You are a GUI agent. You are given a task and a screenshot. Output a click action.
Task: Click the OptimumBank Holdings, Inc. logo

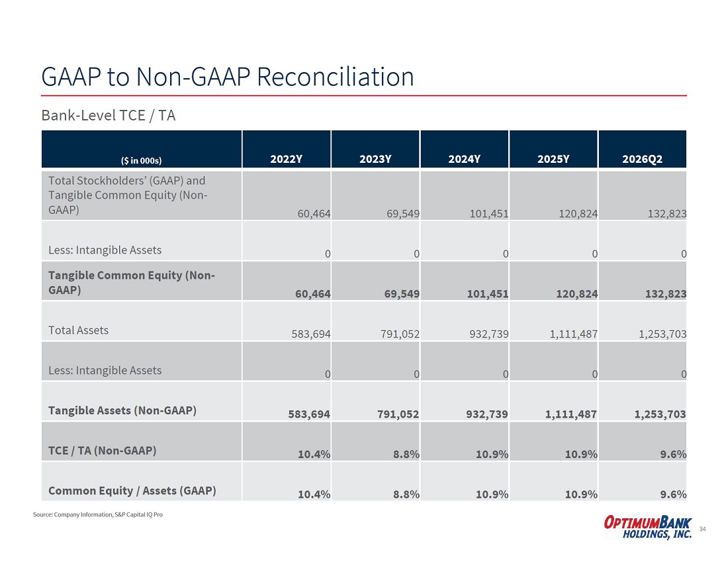coord(648,528)
